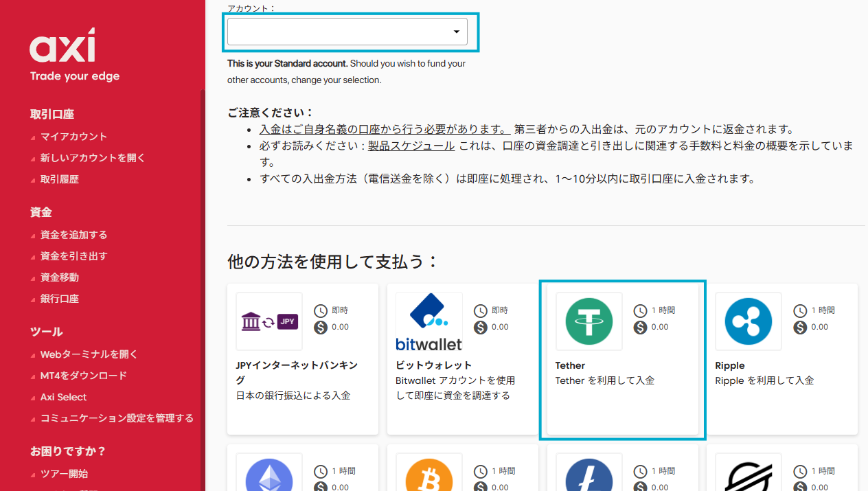868x491 pixels.
Task: Select the Tether coin icon
Action: (x=589, y=321)
